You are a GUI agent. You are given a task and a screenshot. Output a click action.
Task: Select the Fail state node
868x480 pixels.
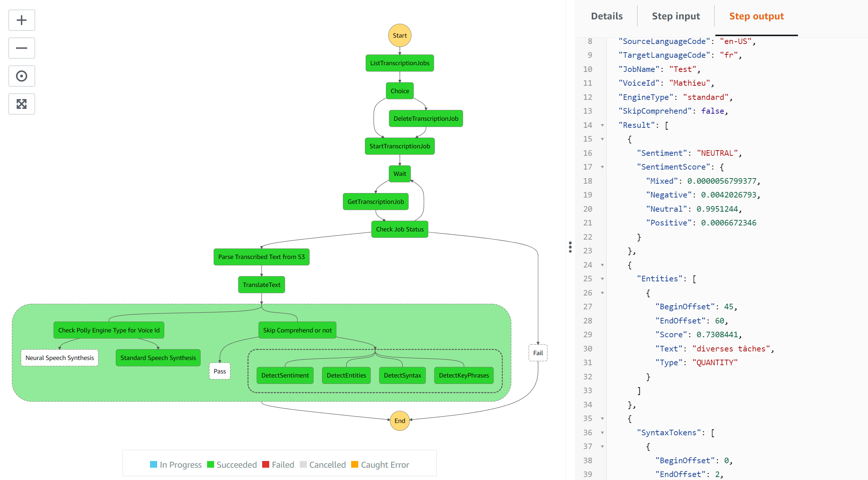538,353
